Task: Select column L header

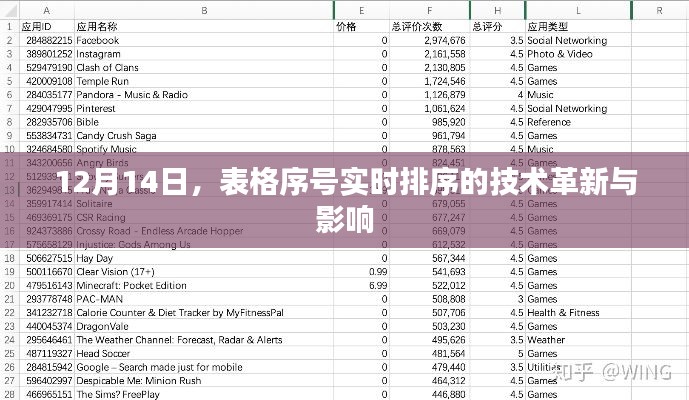Action: 578,10
